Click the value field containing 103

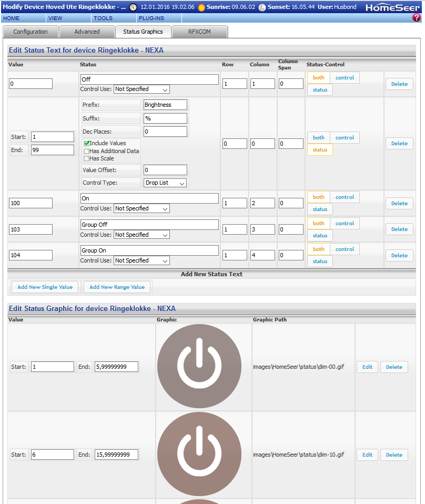tap(31, 229)
